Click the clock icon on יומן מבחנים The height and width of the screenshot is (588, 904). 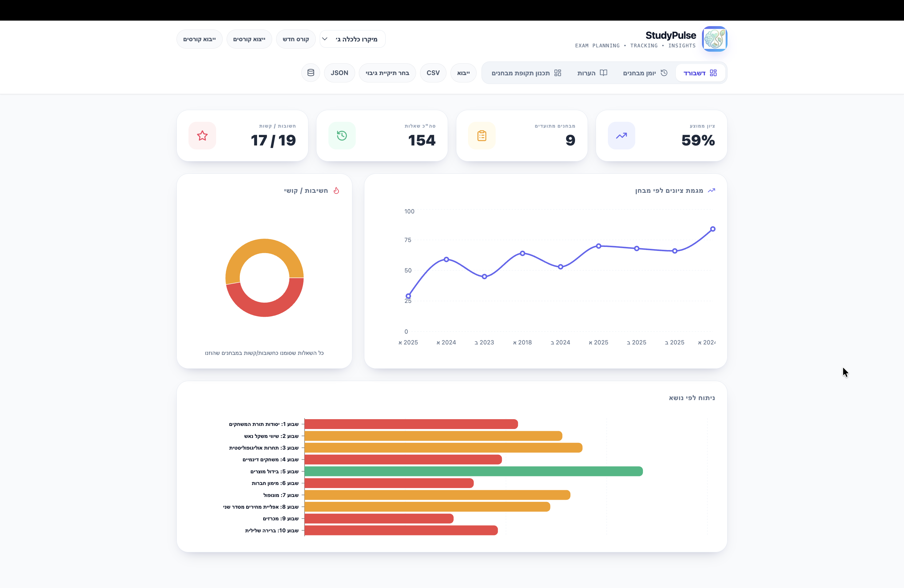pyautogui.click(x=664, y=72)
